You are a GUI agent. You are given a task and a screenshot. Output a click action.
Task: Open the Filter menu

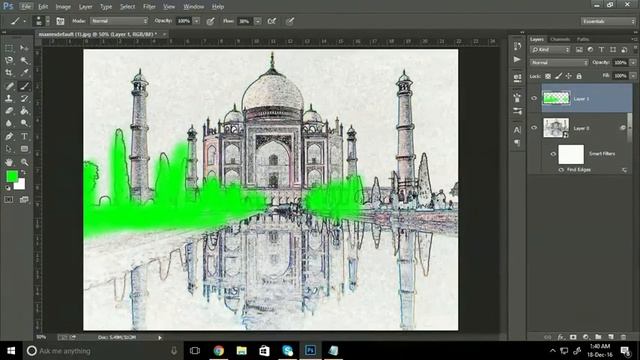pos(149,7)
